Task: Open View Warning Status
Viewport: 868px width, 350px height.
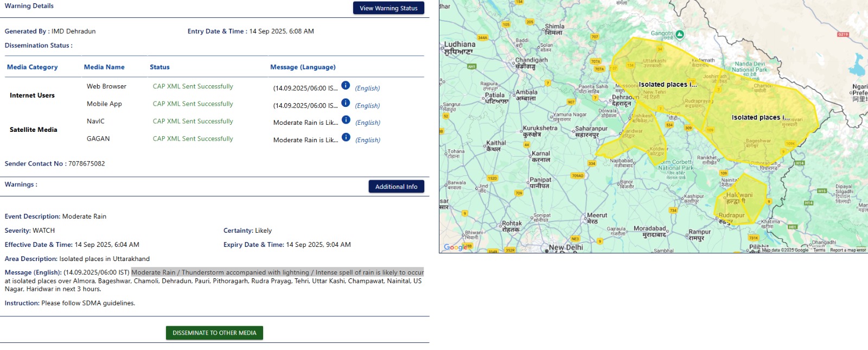Action: tap(388, 8)
